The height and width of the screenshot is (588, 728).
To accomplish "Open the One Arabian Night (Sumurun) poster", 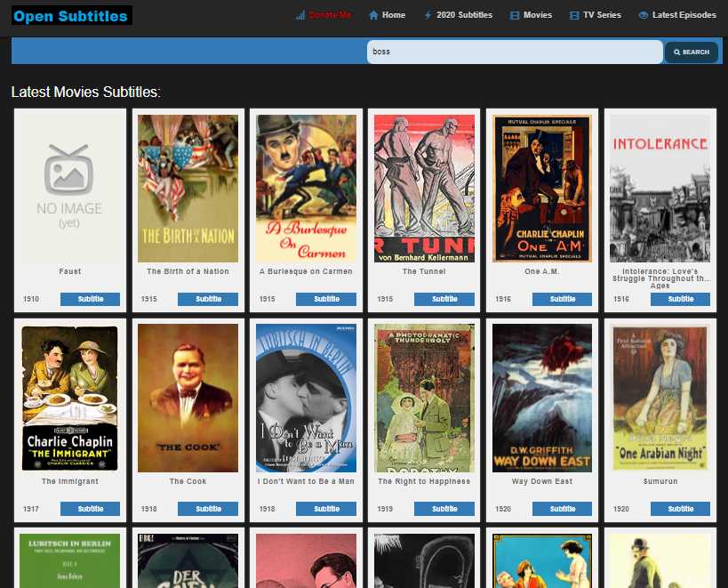I will 660,398.
